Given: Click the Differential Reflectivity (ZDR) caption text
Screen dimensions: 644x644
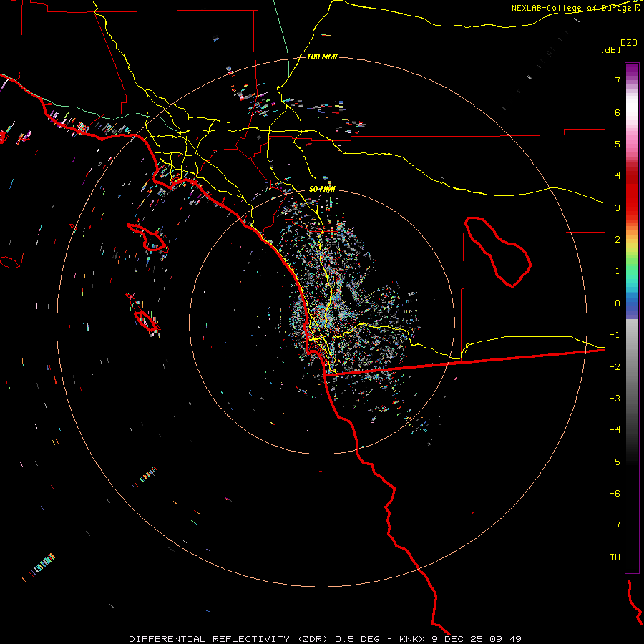Looking at the screenshot, I should click(228, 639).
